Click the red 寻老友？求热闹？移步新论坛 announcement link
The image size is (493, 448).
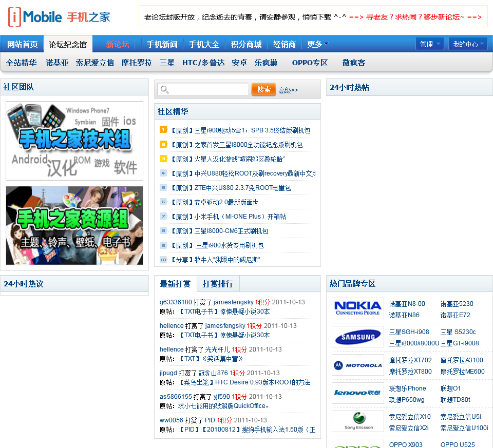pyautogui.click(x=415, y=17)
